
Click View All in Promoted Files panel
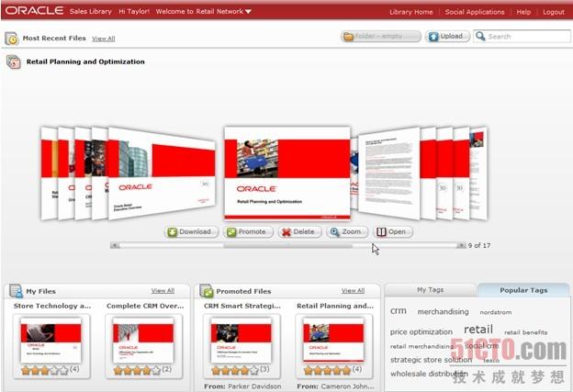point(353,291)
